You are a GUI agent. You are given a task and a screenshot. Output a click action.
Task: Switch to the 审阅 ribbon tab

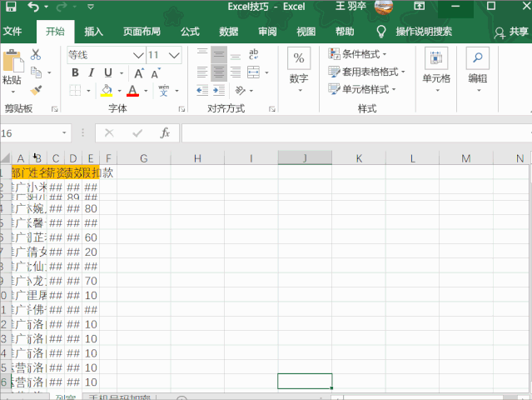pyautogui.click(x=267, y=32)
